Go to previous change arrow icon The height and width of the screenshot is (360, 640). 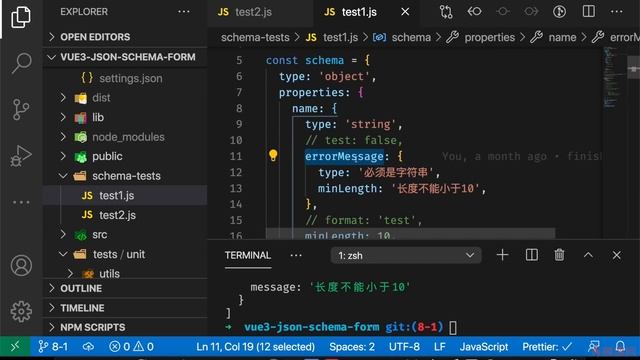tap(474, 11)
